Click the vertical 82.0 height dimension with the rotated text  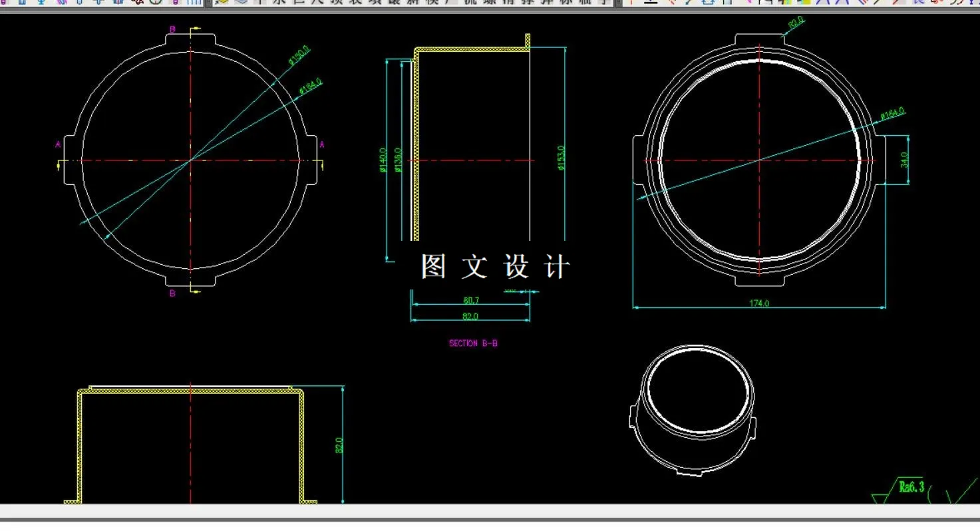point(339,445)
